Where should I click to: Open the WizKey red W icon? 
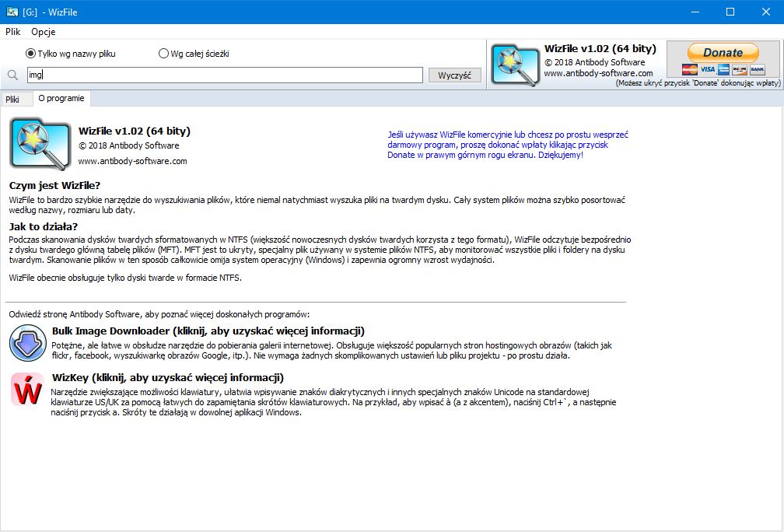point(27,390)
